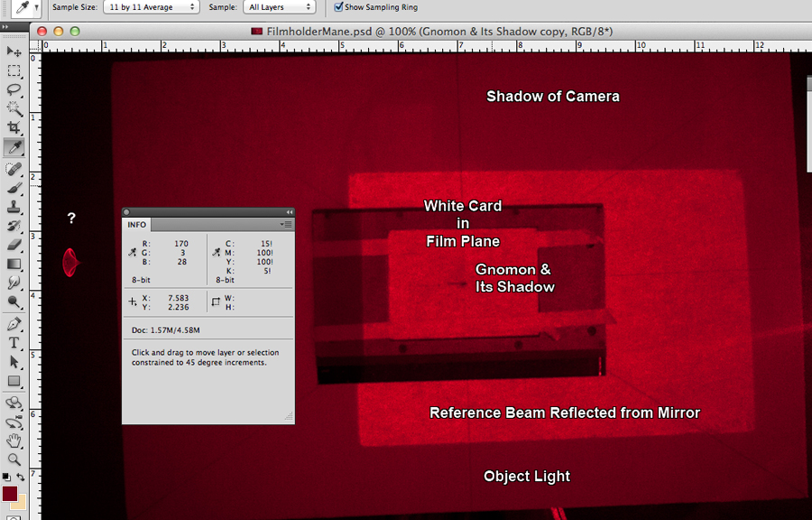This screenshot has height=520, width=812.
Task: Reset to default foreground/background colors
Action: pyautogui.click(x=6, y=477)
